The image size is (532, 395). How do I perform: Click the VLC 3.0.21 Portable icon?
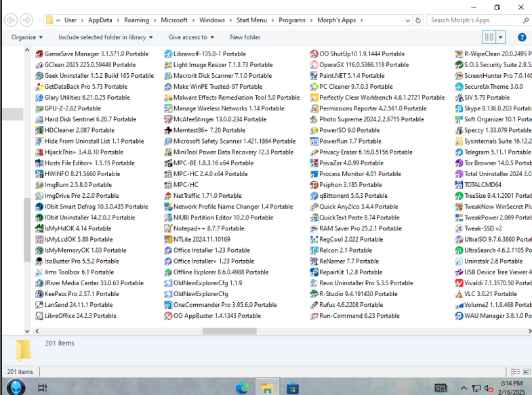pyautogui.click(x=459, y=294)
